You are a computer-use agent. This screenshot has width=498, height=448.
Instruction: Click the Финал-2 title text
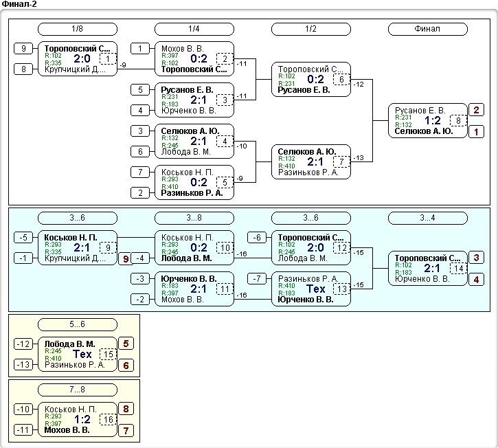click(x=19, y=4)
